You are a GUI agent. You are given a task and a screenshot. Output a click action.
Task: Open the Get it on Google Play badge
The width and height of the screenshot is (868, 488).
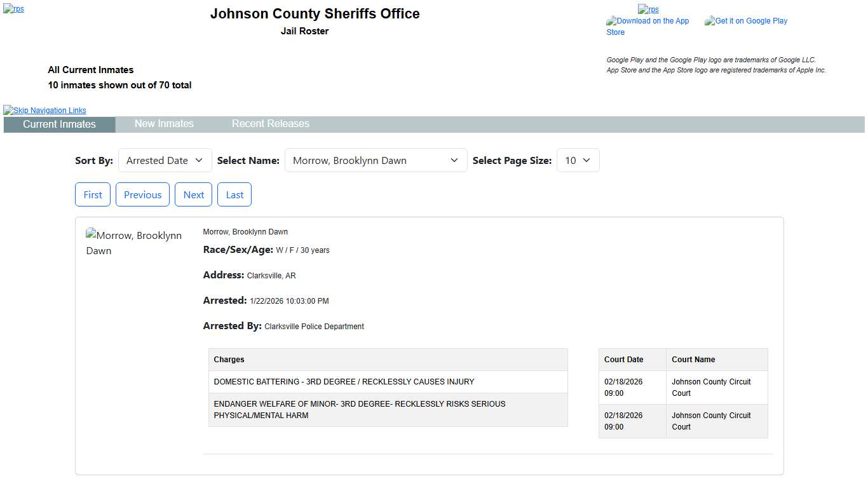click(746, 21)
